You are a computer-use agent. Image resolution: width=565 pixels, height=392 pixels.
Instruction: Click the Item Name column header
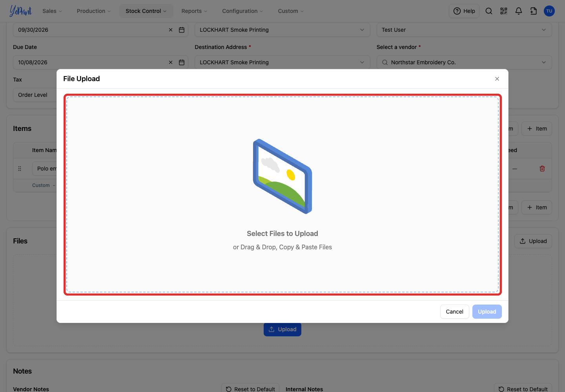(44, 150)
